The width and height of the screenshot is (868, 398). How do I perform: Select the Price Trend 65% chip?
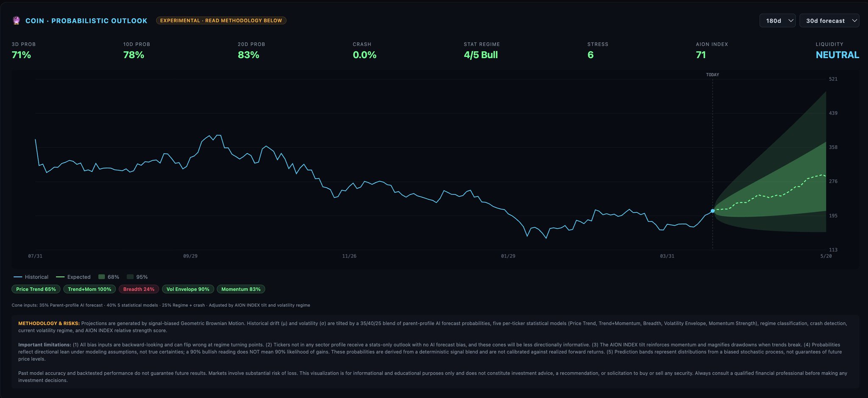[x=36, y=289]
